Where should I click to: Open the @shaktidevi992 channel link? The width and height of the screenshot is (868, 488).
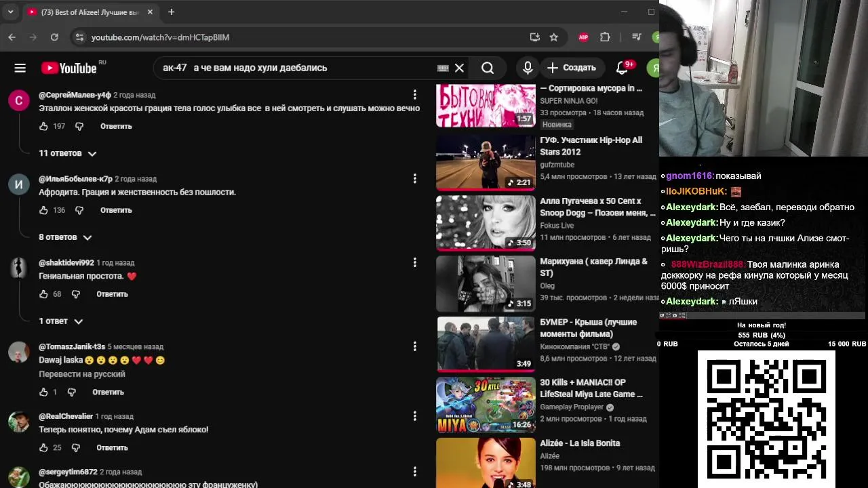point(66,262)
